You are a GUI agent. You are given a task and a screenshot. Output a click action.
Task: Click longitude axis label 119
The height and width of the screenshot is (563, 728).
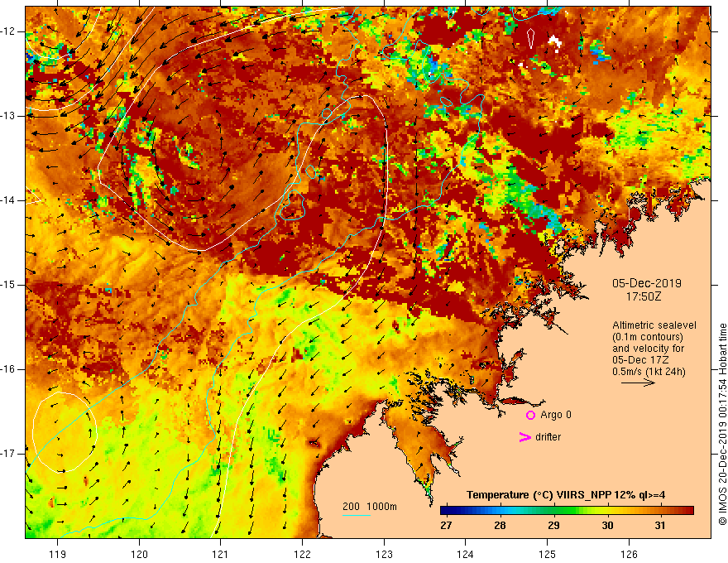[x=58, y=554]
